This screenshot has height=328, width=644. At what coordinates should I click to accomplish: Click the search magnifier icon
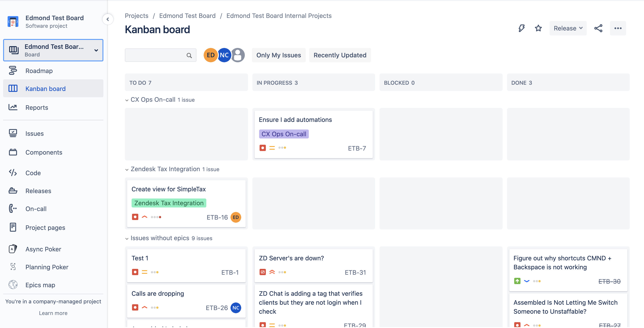[189, 55]
